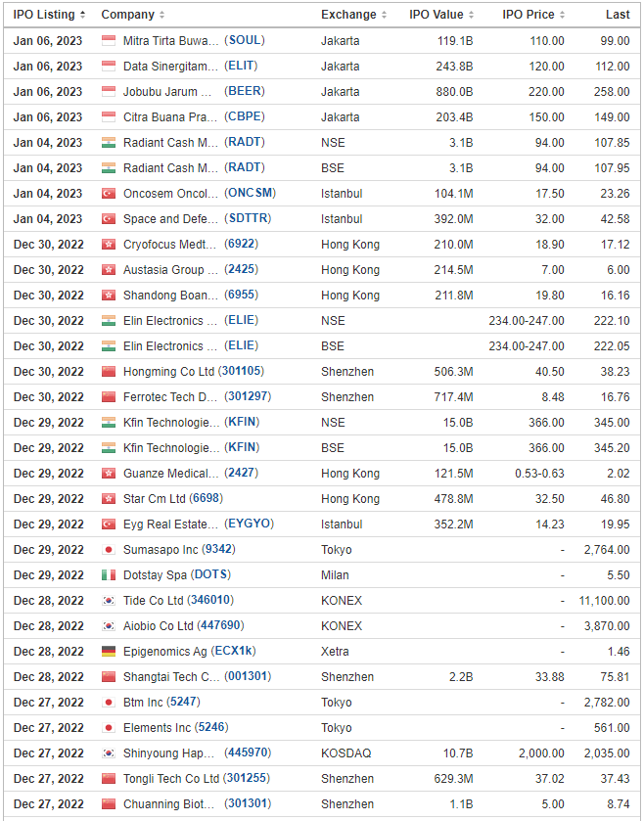
Task: Open the SDTTR ticker link
Action: point(248,218)
